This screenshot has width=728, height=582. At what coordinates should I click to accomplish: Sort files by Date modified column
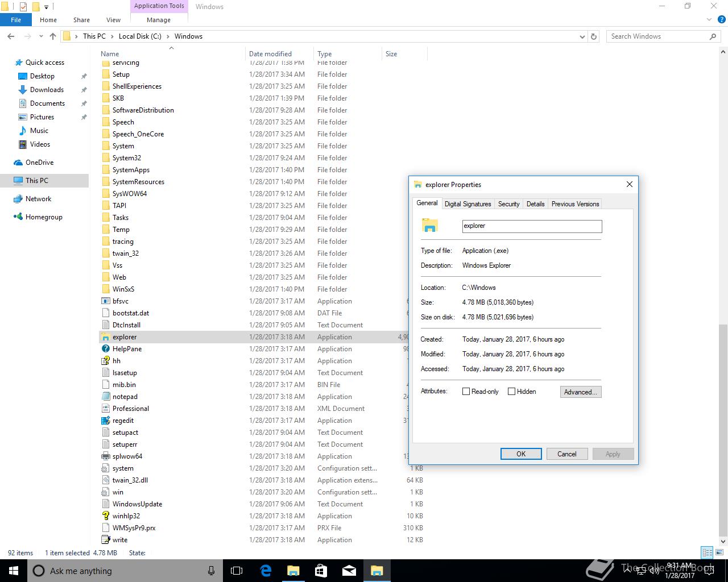[279, 54]
